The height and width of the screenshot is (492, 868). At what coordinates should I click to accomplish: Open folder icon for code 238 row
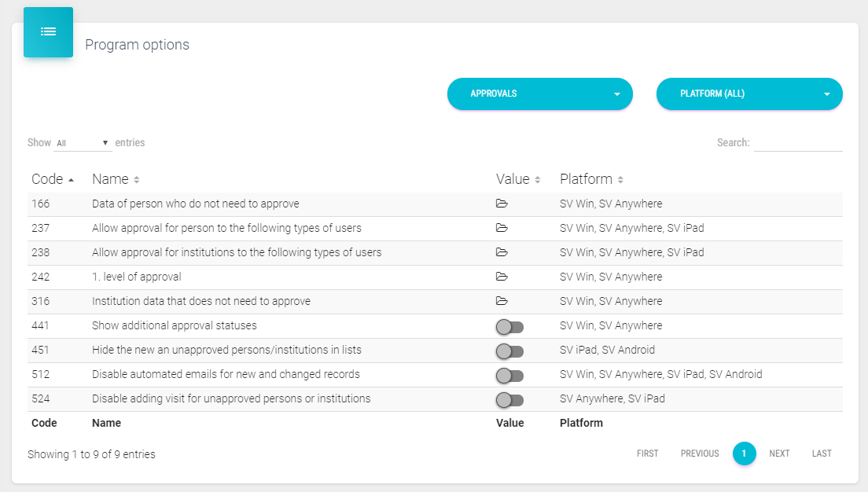click(x=502, y=252)
